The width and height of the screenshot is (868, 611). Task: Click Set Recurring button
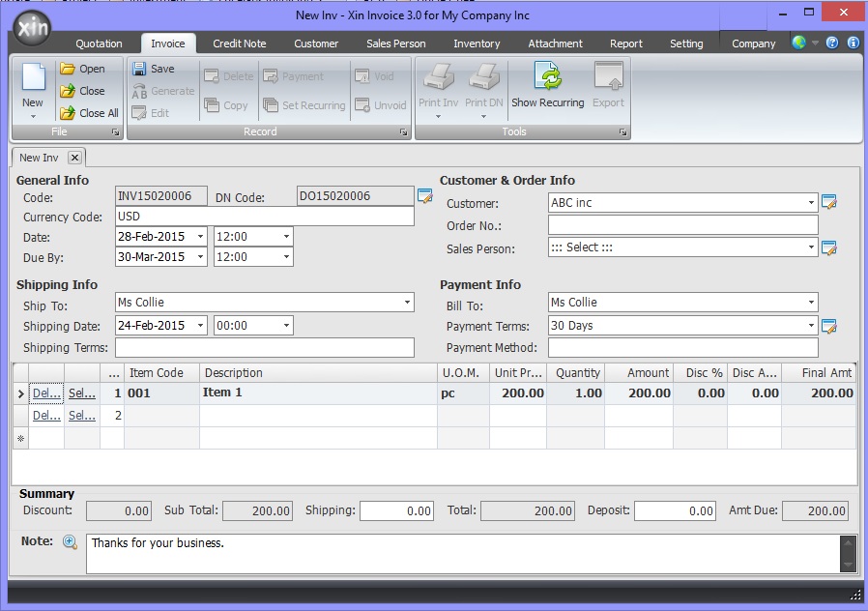304,105
